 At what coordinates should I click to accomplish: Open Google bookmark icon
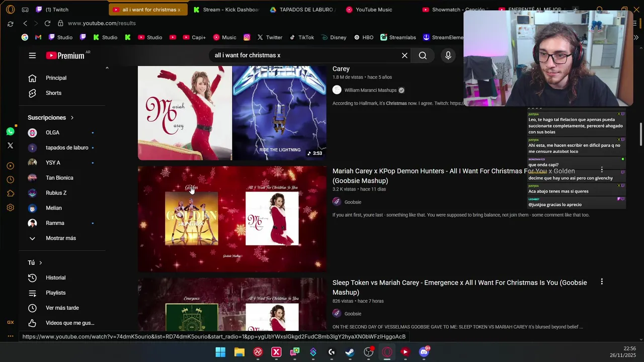tap(25, 37)
